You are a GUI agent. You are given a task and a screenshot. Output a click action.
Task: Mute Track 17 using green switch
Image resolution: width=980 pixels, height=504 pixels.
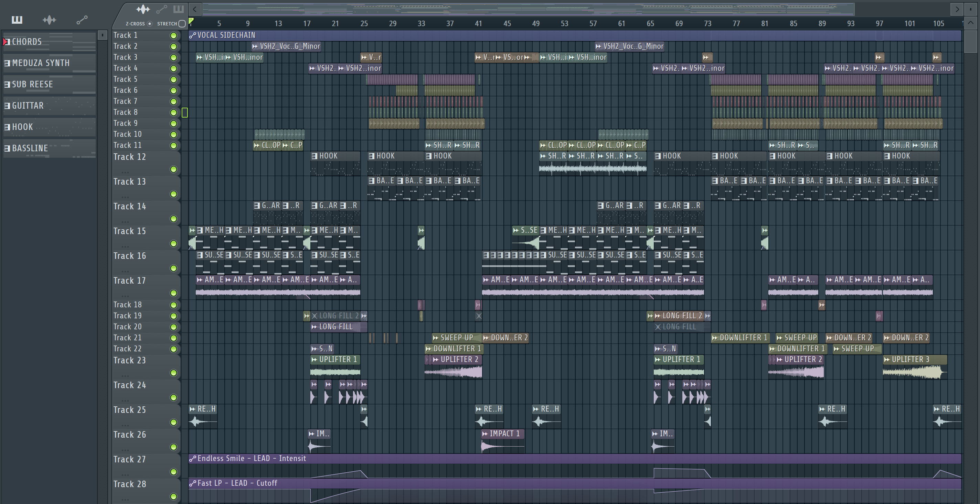[x=173, y=293]
